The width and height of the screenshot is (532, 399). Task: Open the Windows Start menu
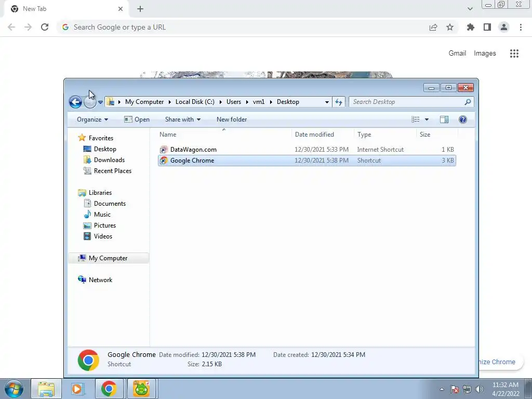pos(14,389)
